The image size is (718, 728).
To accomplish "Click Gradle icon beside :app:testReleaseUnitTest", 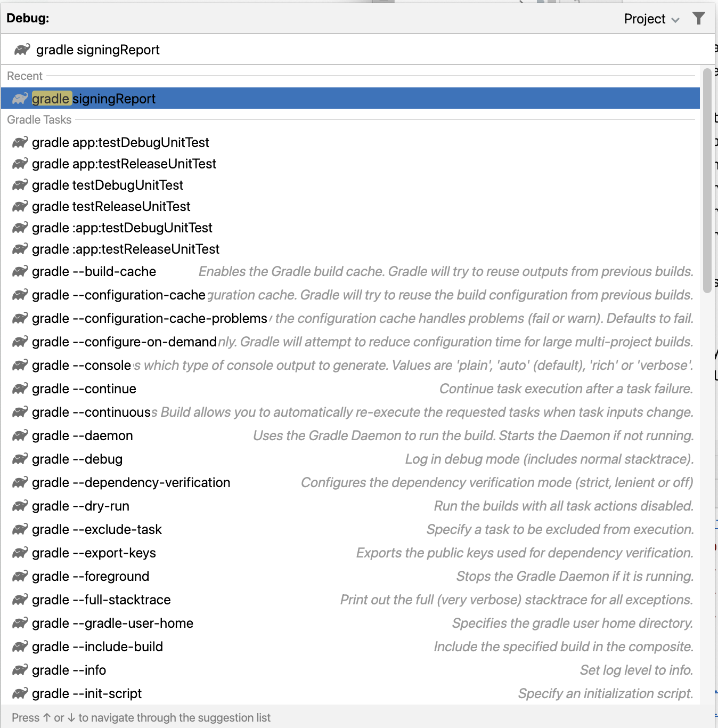I will click(x=20, y=249).
